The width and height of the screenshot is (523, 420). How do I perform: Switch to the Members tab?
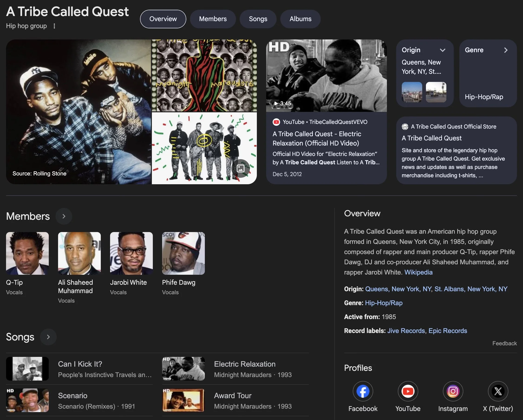(213, 19)
